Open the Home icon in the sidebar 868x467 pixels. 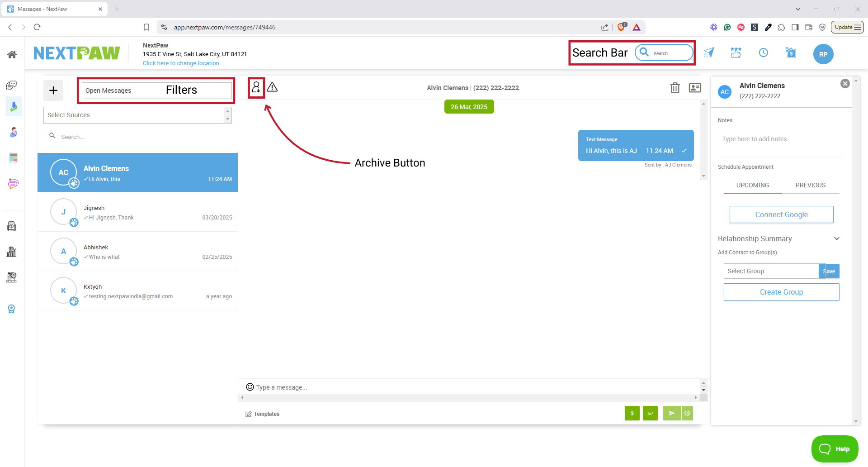pos(12,54)
